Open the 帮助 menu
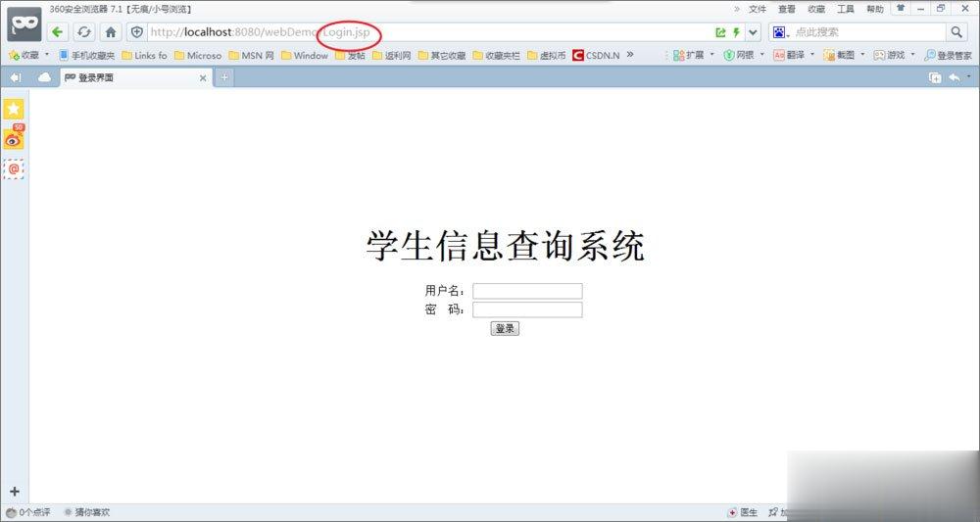The height and width of the screenshot is (522, 980). click(875, 9)
